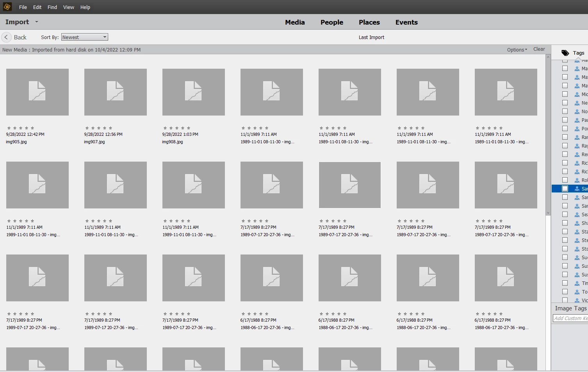588x372 pixels.
Task: Click the Tags panel header label
Action: 579,53
